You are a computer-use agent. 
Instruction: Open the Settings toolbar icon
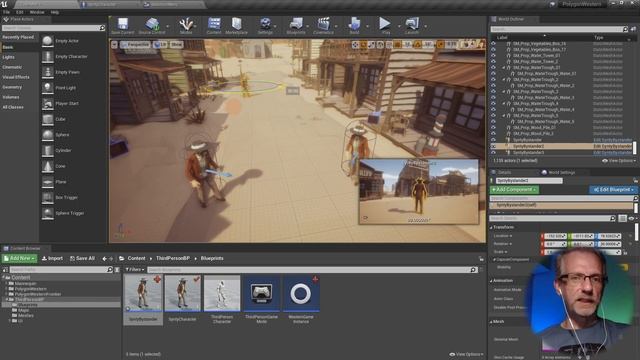265,25
